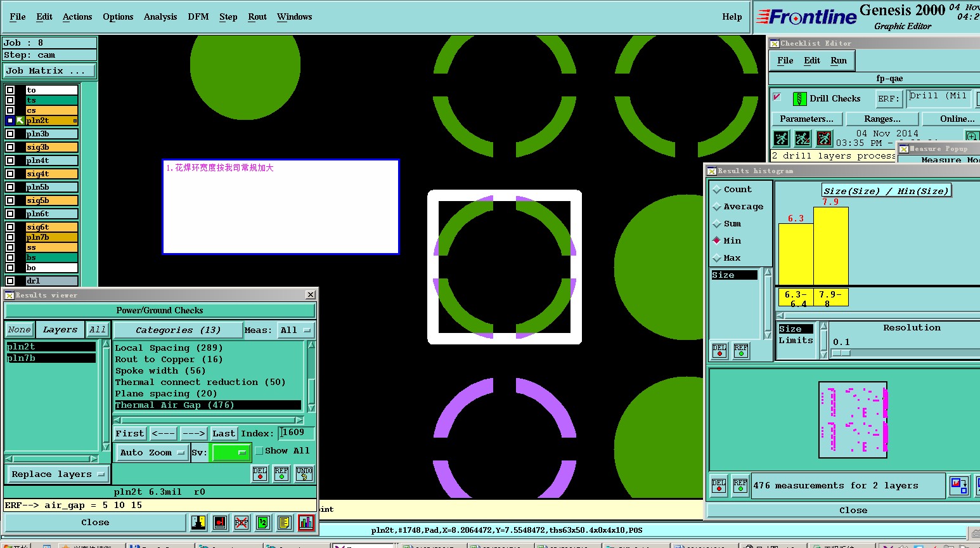
Task: Click first running-man run icon in Checklist
Action: (782, 138)
